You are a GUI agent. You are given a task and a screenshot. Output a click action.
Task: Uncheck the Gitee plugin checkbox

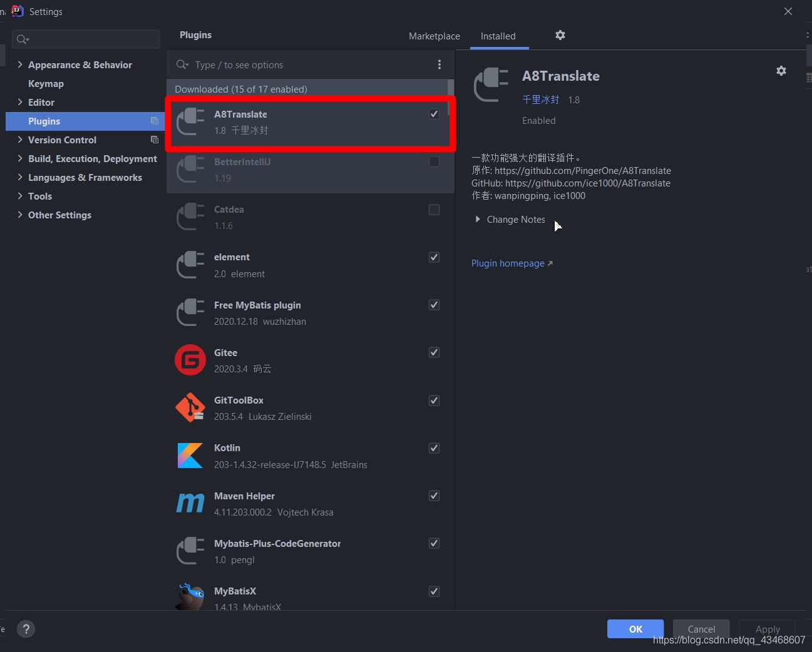tap(434, 352)
